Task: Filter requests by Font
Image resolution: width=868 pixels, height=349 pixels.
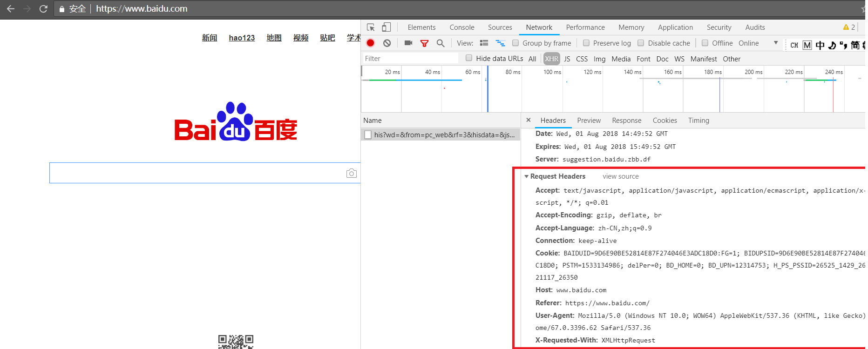Action: click(x=644, y=59)
